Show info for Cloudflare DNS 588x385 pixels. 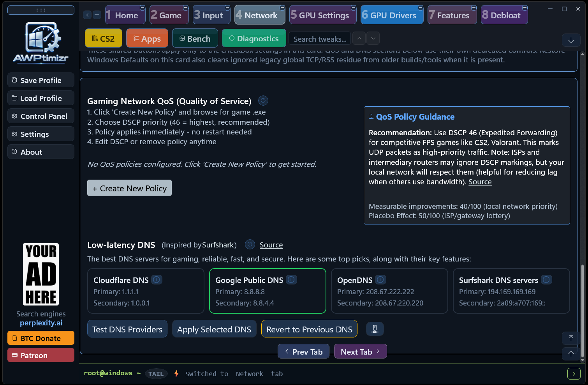[x=157, y=279]
